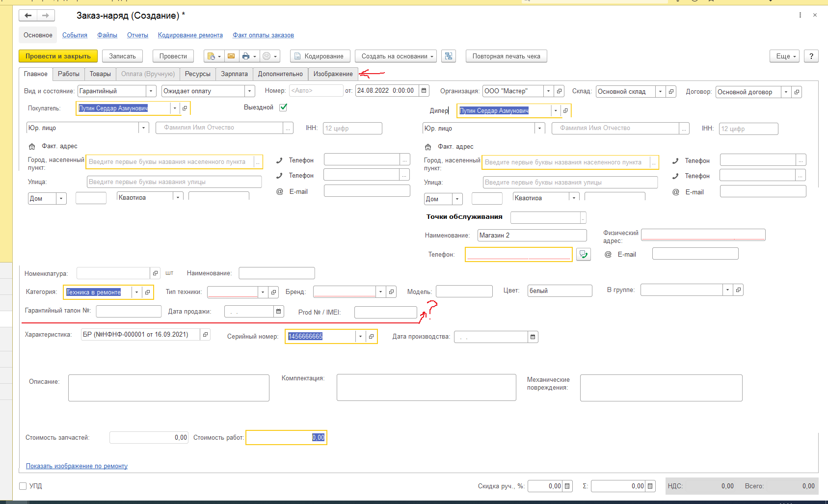Click the phone call icon beside Телефон field
This screenshot has width=828, height=504.
click(x=583, y=254)
